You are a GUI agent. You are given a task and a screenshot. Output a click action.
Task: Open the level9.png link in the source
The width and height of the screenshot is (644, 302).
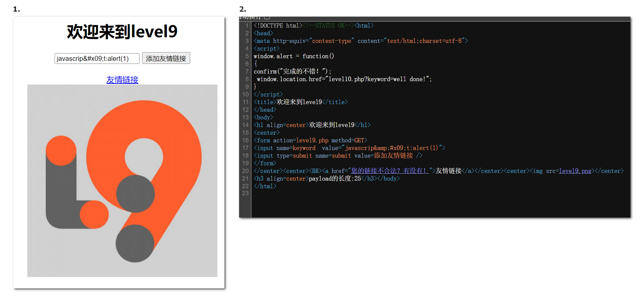575,171
